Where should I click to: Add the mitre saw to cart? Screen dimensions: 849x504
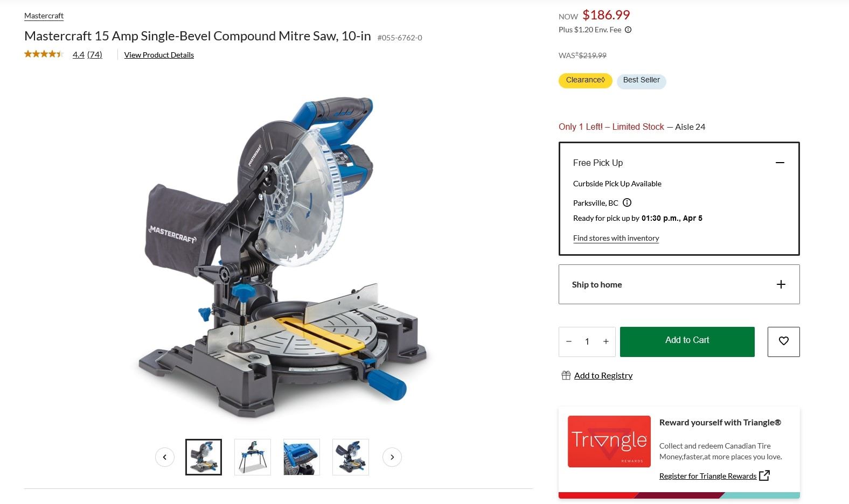click(687, 341)
